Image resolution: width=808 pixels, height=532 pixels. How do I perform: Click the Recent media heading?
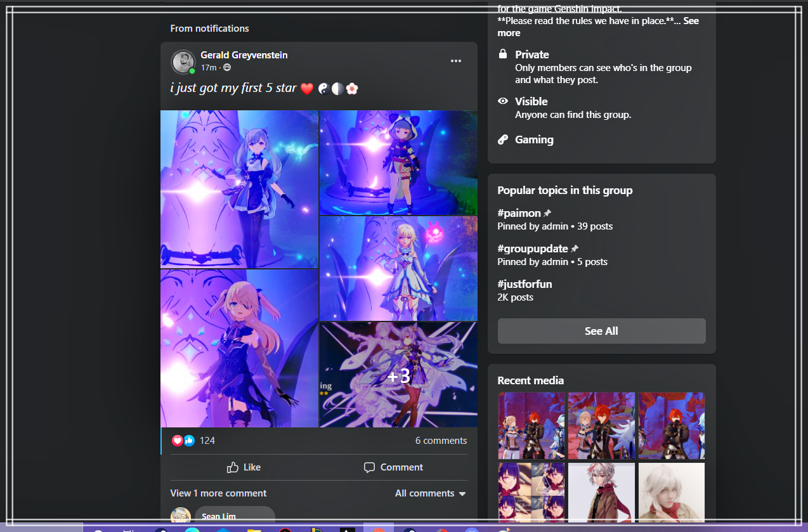(x=531, y=380)
